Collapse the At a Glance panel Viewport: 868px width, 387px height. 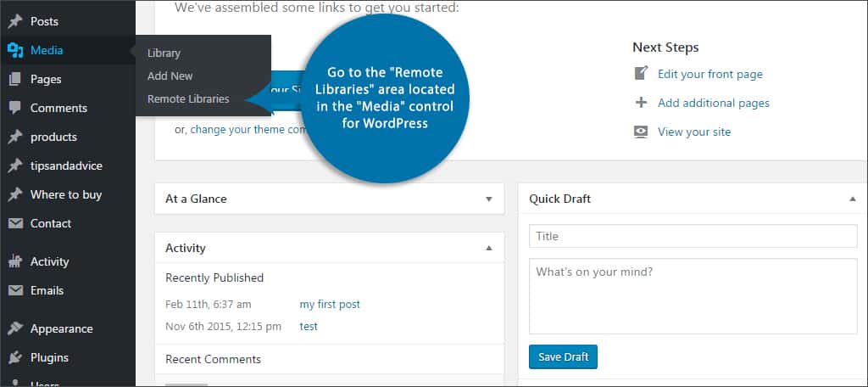(488, 199)
